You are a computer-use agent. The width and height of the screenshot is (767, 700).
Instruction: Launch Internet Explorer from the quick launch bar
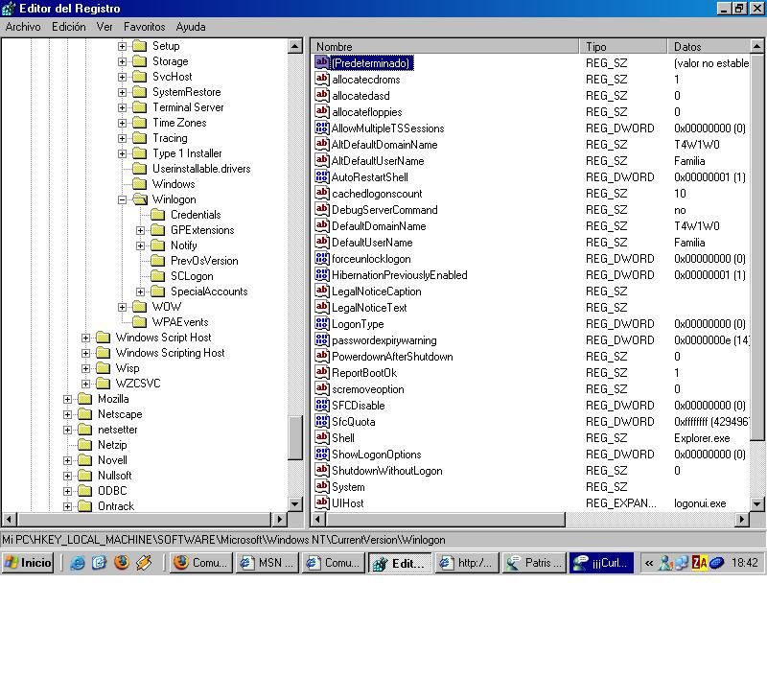(78, 563)
